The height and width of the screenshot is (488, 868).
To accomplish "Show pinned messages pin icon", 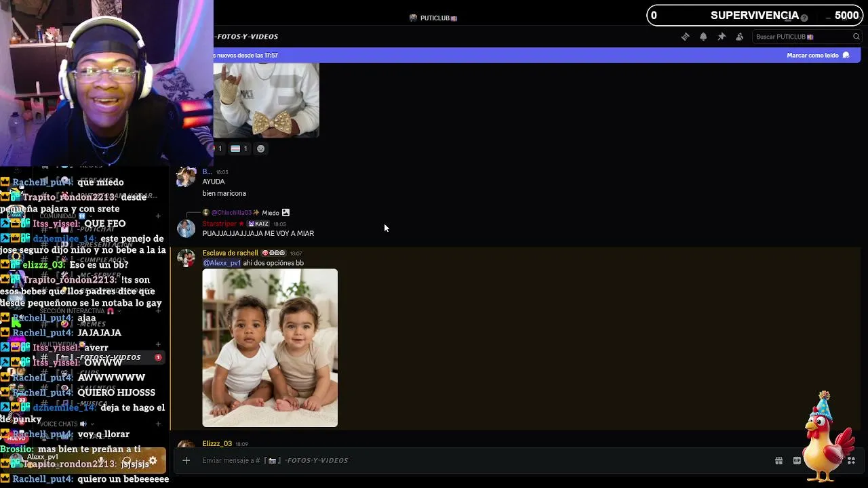I will [x=722, y=37].
